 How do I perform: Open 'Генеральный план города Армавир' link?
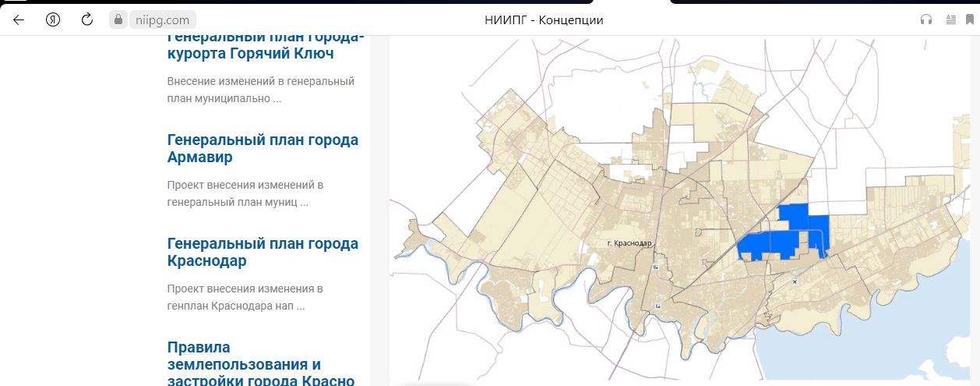pos(263,148)
